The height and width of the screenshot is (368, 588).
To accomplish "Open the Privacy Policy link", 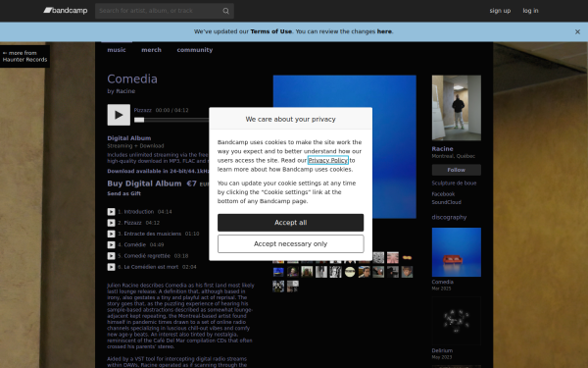I will coord(328,160).
